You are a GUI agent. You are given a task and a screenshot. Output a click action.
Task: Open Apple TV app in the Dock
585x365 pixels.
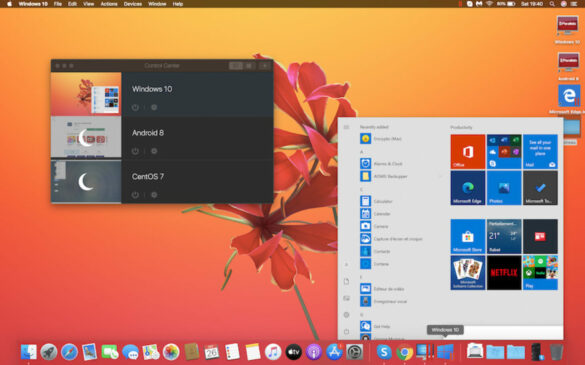click(x=294, y=352)
